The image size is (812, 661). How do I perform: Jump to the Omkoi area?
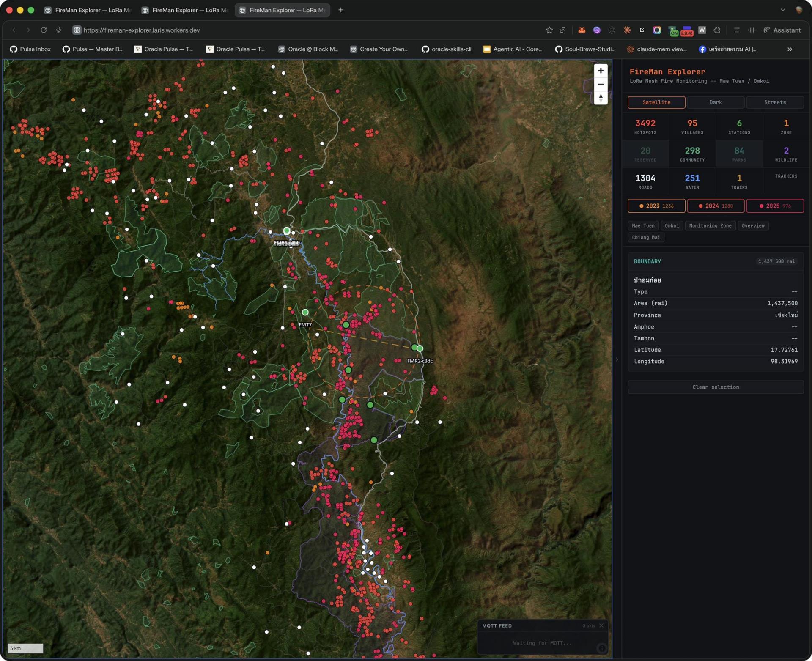coord(672,225)
